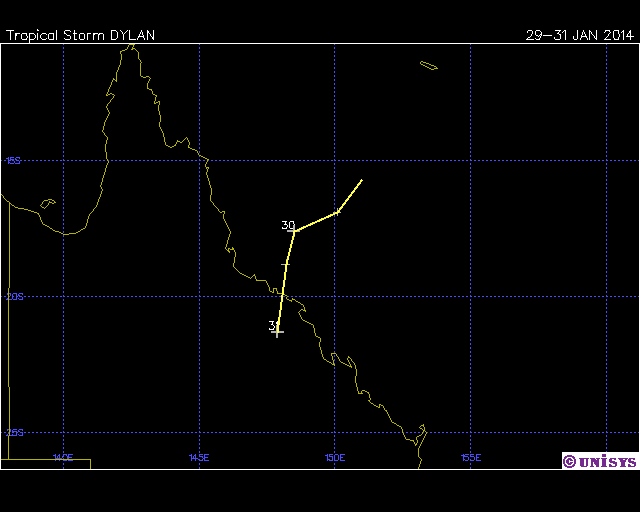Image resolution: width=640 pixels, height=512 pixels.
Task: Click the storm track's northeastern starting point
Action: tap(361, 180)
